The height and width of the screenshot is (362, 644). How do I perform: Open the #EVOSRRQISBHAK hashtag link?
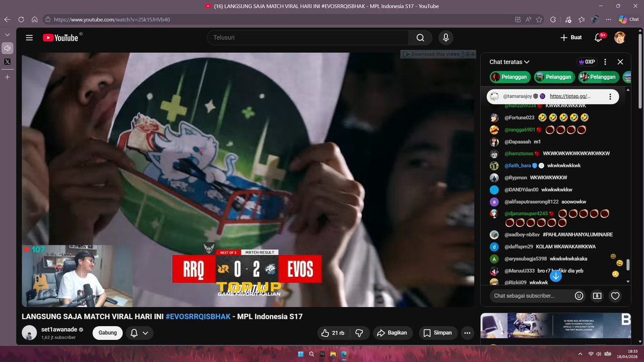[x=197, y=316]
